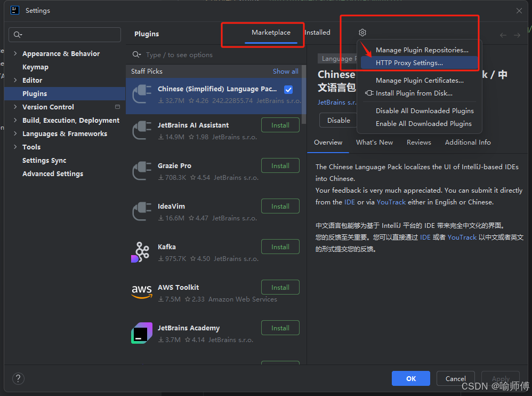Install the AWS Toolkit plugin
The width and height of the screenshot is (532, 396).
[280, 287]
